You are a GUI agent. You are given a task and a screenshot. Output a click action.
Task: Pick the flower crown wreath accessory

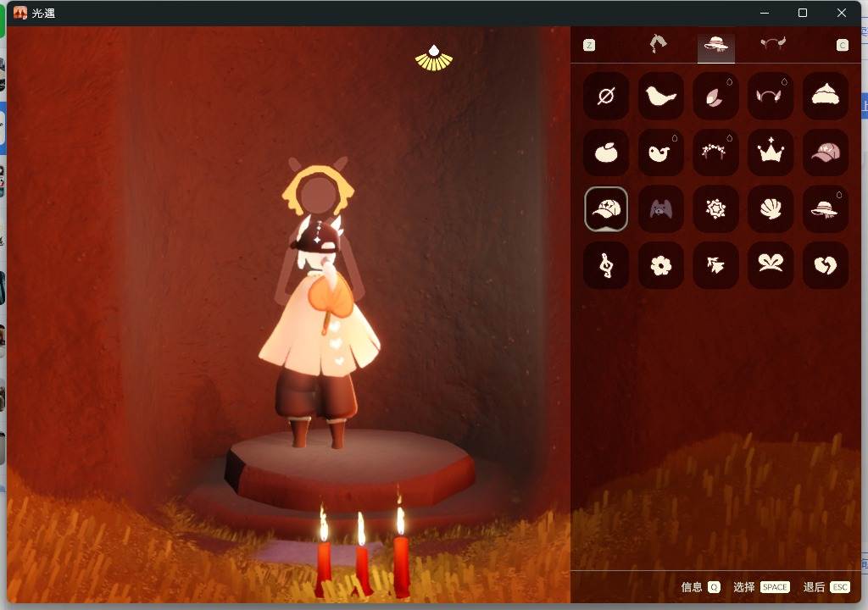pos(715,152)
